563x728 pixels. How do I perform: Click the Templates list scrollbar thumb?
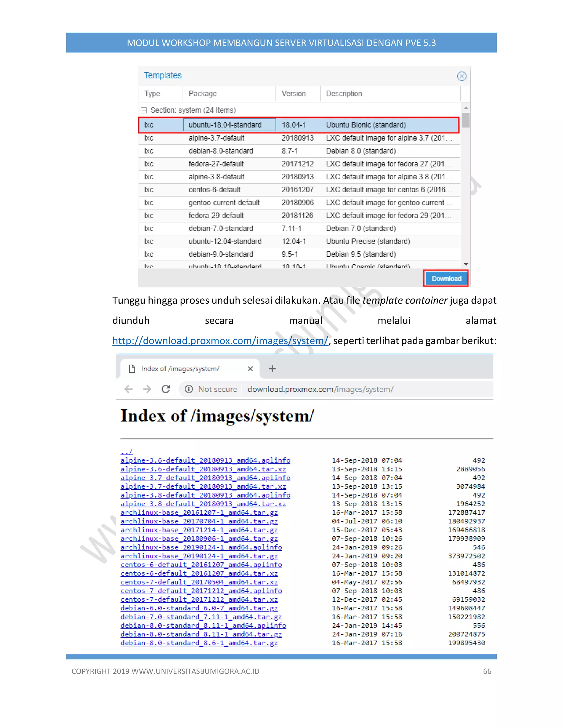[x=466, y=120]
